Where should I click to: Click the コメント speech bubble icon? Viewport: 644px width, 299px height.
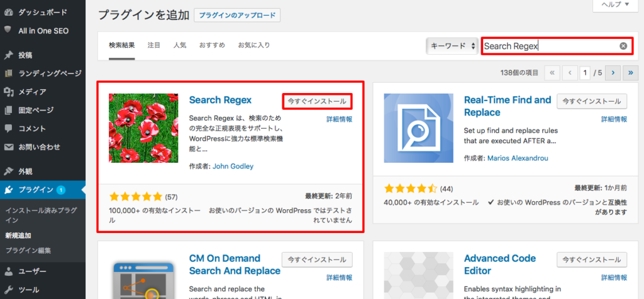point(8,128)
